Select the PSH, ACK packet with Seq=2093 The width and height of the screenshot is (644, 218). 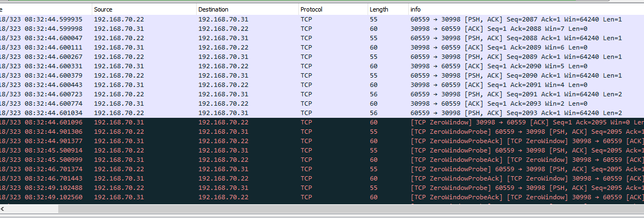pos(322,113)
